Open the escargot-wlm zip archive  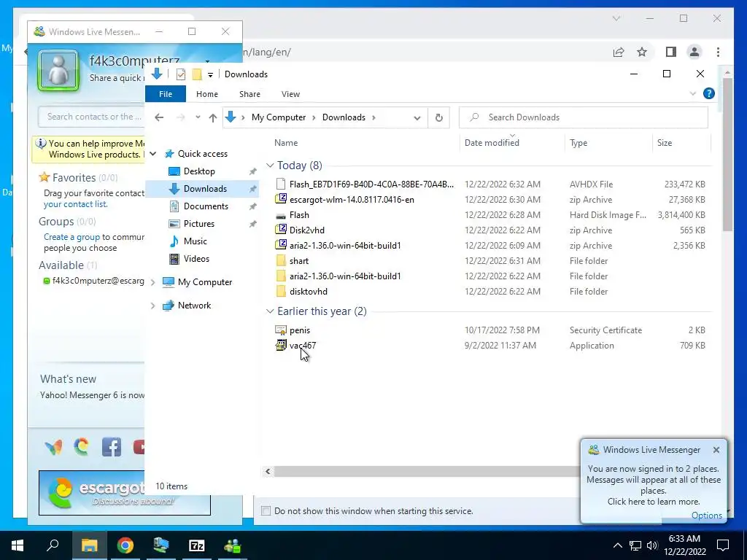pos(352,200)
